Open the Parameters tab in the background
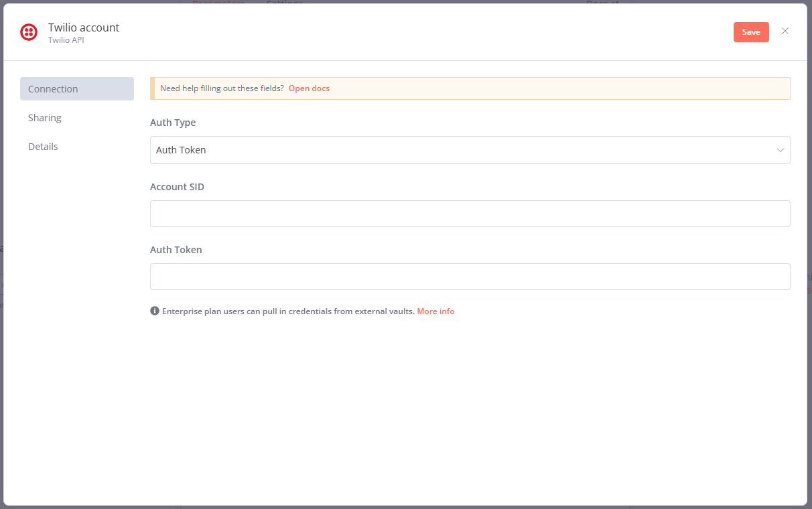The width and height of the screenshot is (812, 509). click(218, 3)
